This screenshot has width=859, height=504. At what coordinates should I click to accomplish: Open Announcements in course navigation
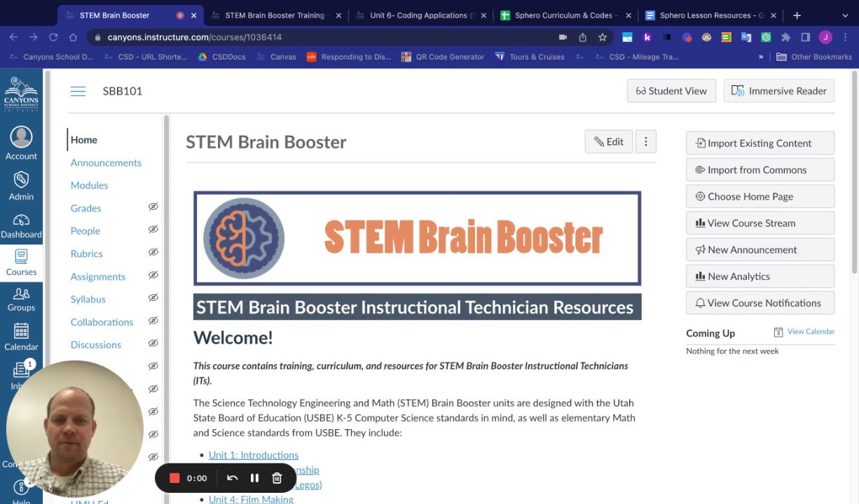[106, 162]
